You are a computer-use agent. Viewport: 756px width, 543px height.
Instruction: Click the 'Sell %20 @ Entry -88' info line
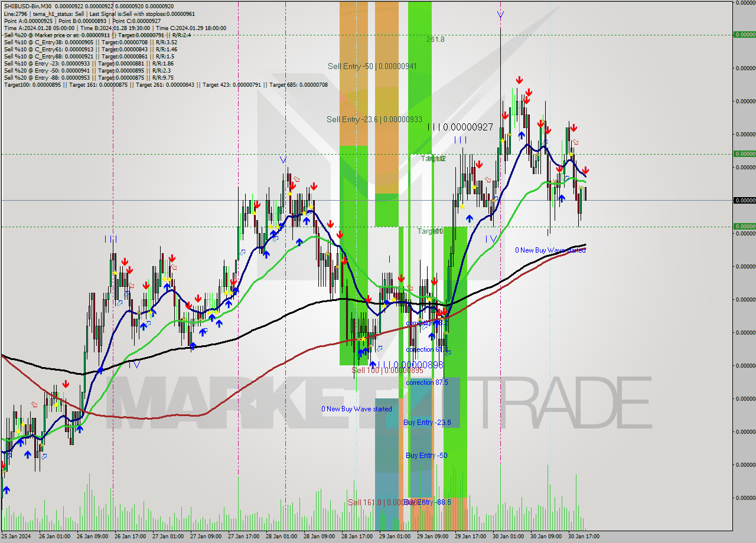click(x=89, y=77)
